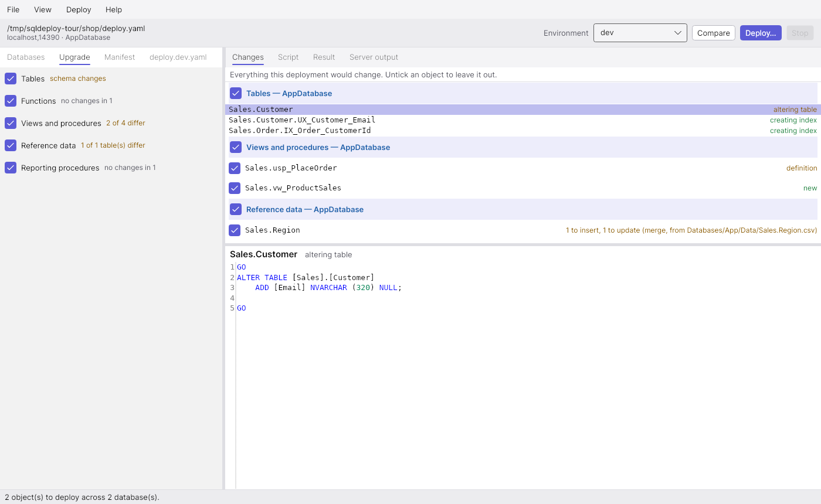The width and height of the screenshot is (821, 504).
Task: Open the View menu
Action: tap(43, 9)
